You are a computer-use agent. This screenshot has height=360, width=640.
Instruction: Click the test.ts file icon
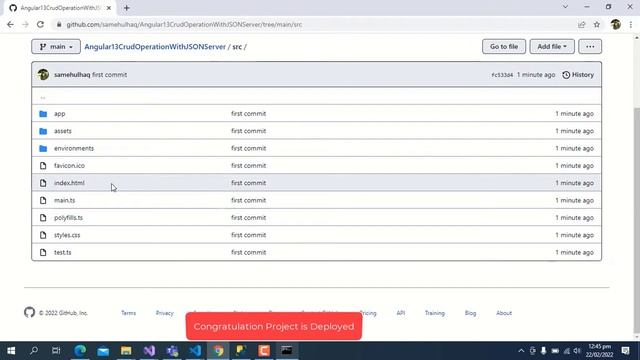coord(43,253)
